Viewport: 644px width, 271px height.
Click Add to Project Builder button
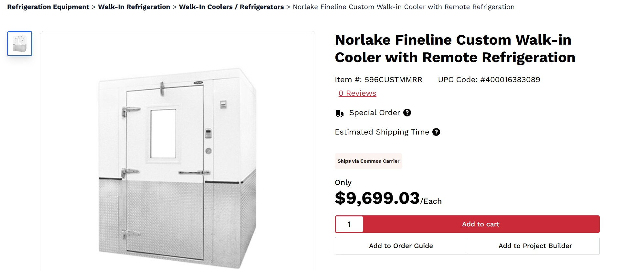[x=535, y=246]
